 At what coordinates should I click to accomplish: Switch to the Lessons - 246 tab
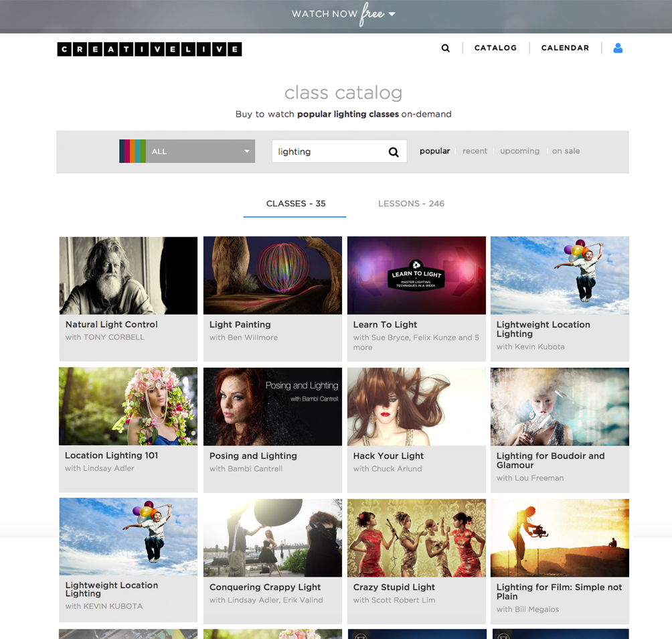(x=411, y=204)
